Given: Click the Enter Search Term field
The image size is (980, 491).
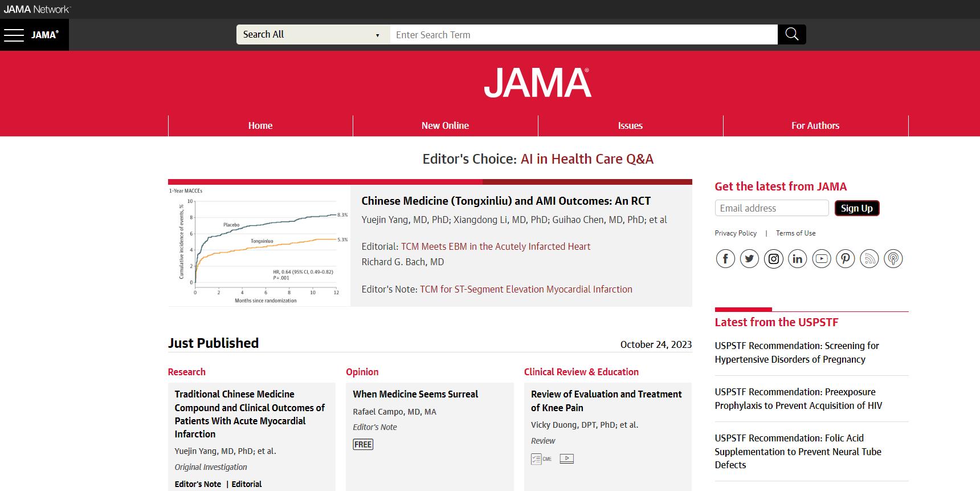Looking at the screenshot, I should pyautogui.click(x=583, y=34).
